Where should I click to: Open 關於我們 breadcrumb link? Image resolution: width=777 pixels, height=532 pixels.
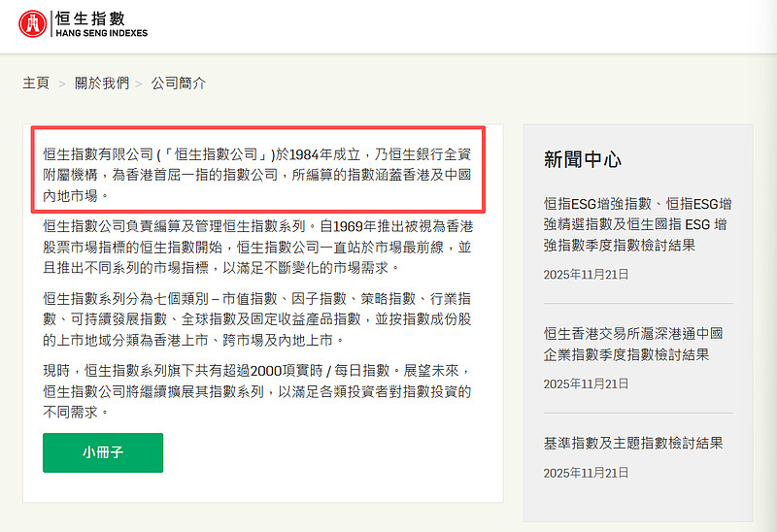click(x=102, y=83)
